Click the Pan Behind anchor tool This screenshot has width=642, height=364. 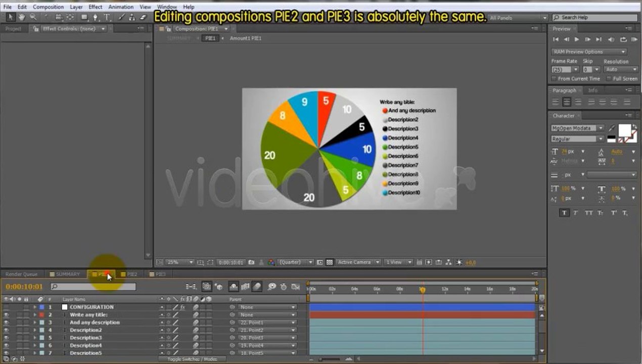pos(70,17)
